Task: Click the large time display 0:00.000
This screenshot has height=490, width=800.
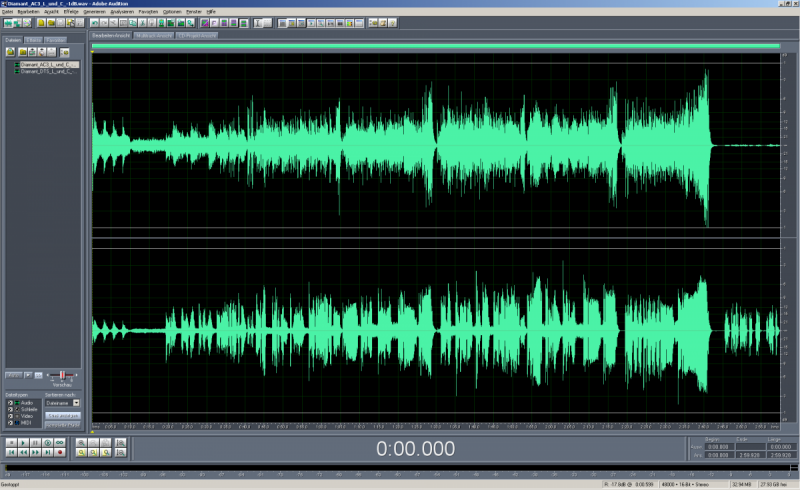Action: click(x=415, y=449)
